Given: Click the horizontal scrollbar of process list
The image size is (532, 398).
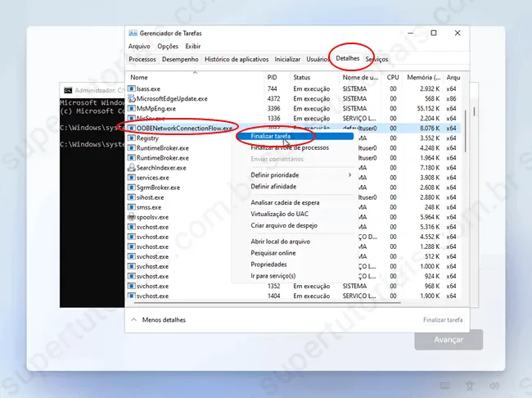Looking at the screenshot, I should pos(268,302).
